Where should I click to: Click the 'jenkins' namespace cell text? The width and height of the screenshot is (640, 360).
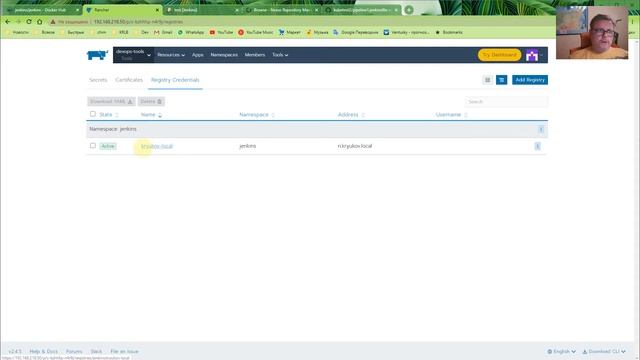point(248,146)
